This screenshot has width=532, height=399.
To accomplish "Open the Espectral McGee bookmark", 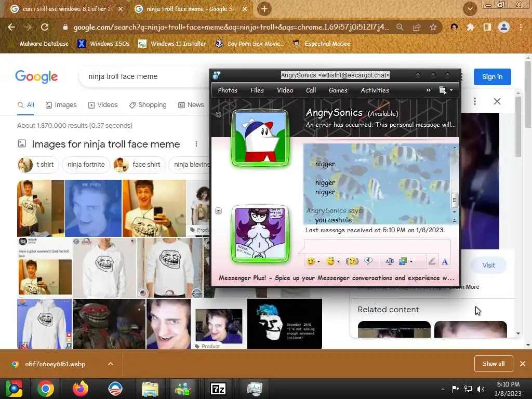I will point(321,44).
